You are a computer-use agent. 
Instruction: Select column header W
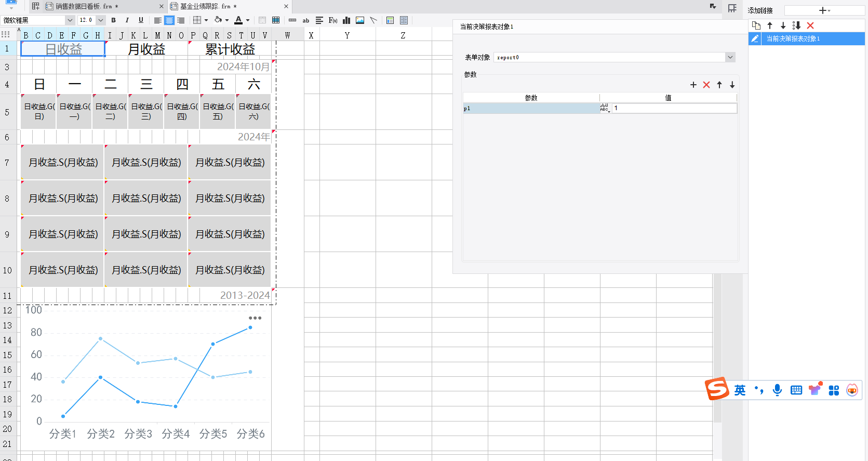tap(287, 35)
